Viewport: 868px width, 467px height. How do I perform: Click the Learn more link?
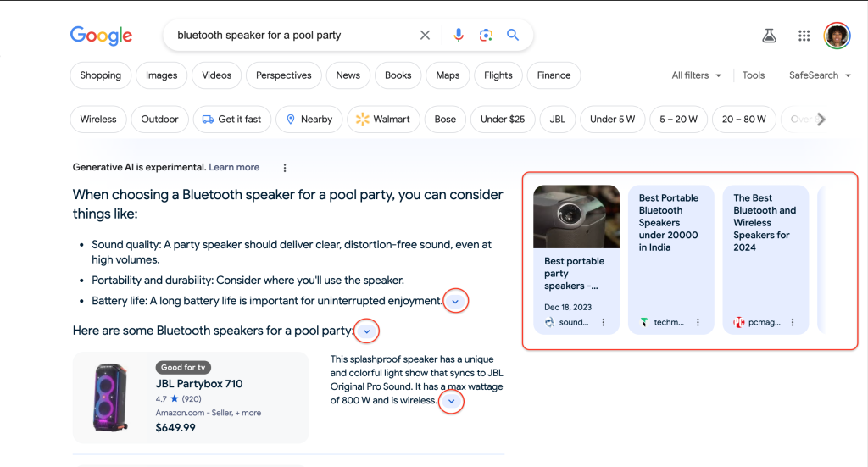coord(234,168)
